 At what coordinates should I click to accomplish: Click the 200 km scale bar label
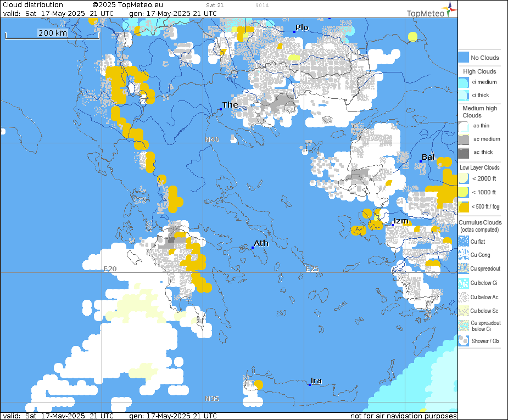coord(53,33)
